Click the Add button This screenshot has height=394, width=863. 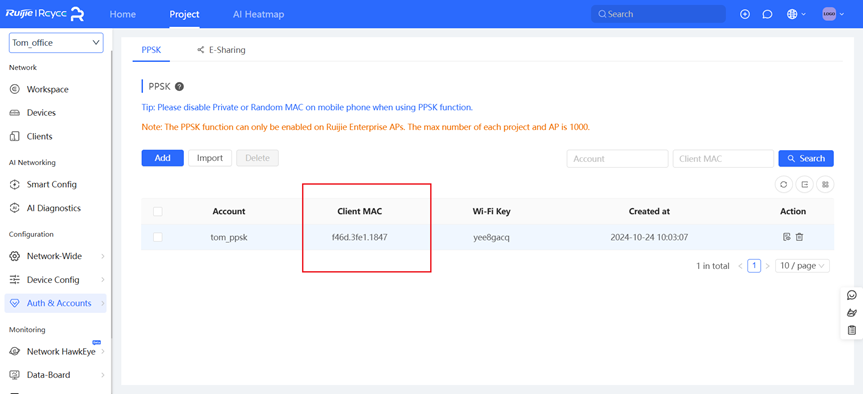pyautogui.click(x=162, y=158)
